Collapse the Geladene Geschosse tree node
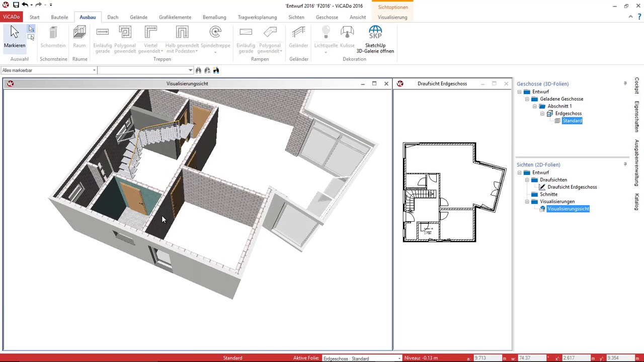This screenshot has width=644, height=362. [x=527, y=99]
